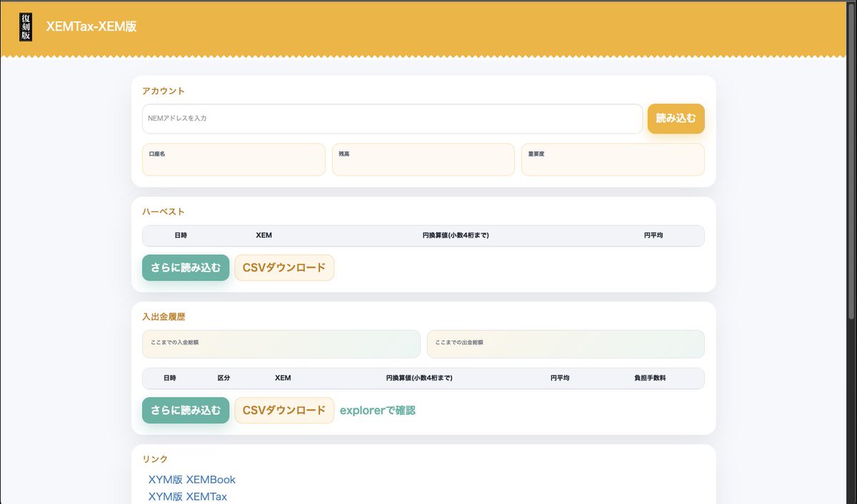
Task: Click CSVダウンロード under ハーベスト
Action: pyautogui.click(x=284, y=267)
